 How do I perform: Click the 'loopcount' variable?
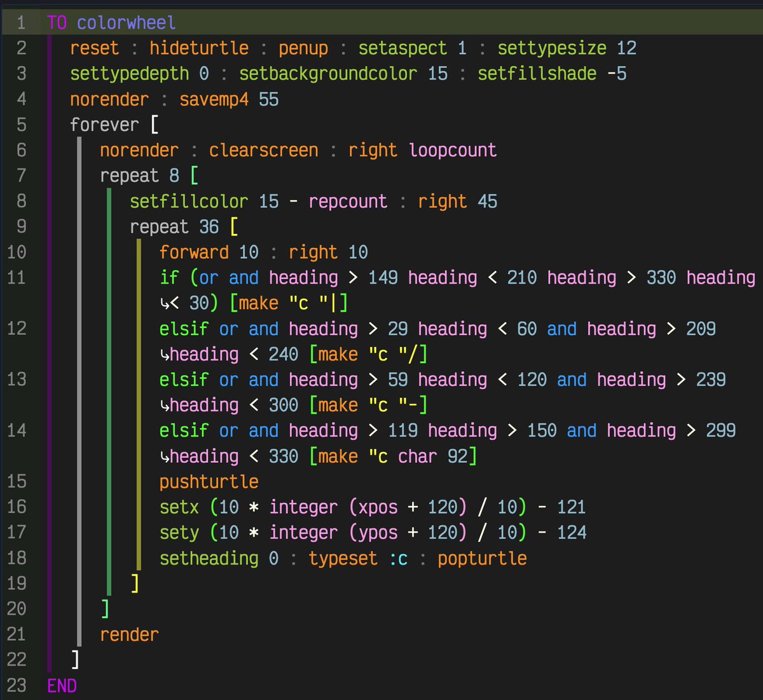point(453,150)
